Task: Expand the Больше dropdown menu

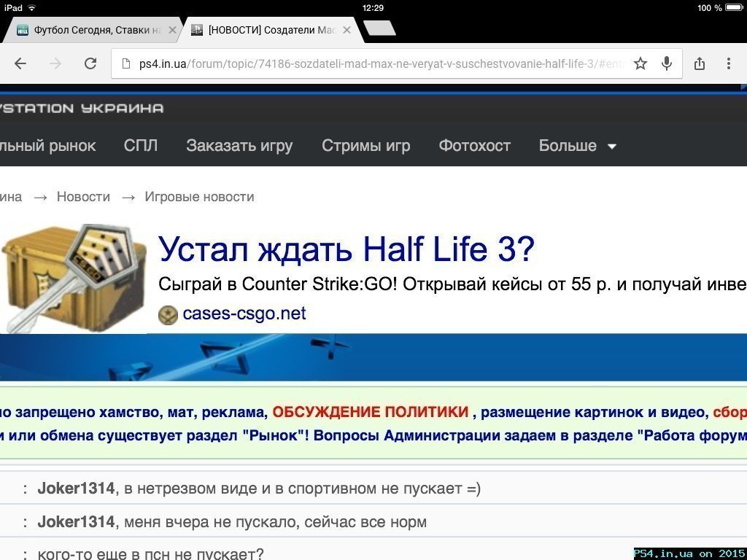Action: [578, 145]
